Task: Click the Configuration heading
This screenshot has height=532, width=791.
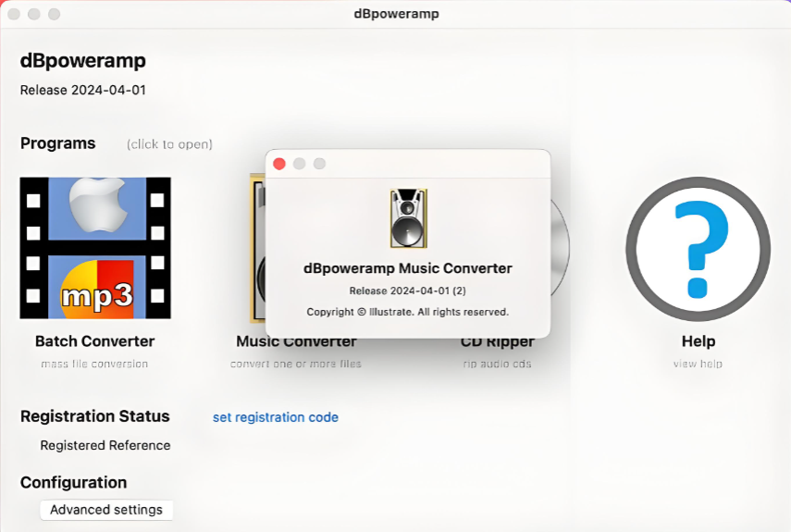Action: (x=74, y=483)
